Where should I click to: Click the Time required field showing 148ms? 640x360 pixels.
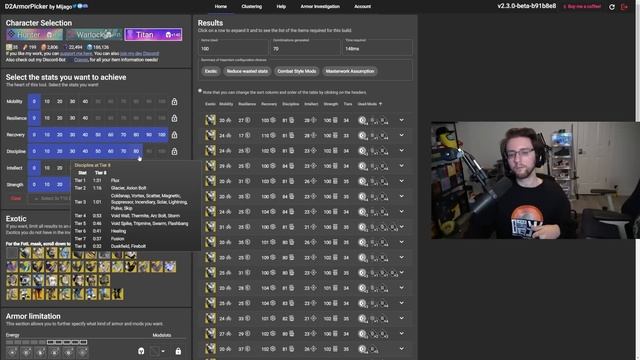(x=377, y=47)
